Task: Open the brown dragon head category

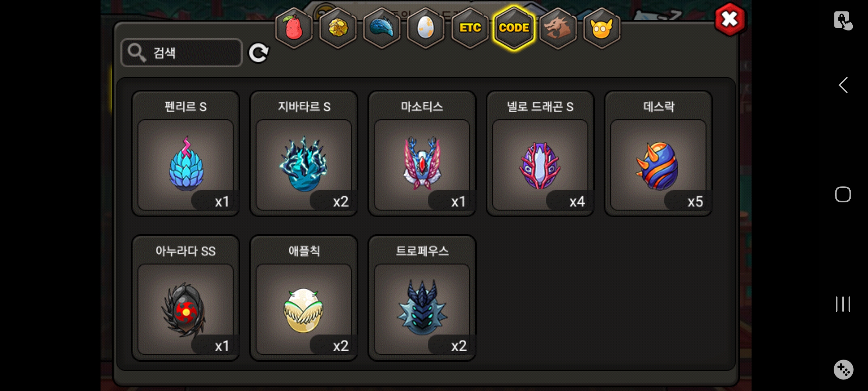Action: (558, 28)
